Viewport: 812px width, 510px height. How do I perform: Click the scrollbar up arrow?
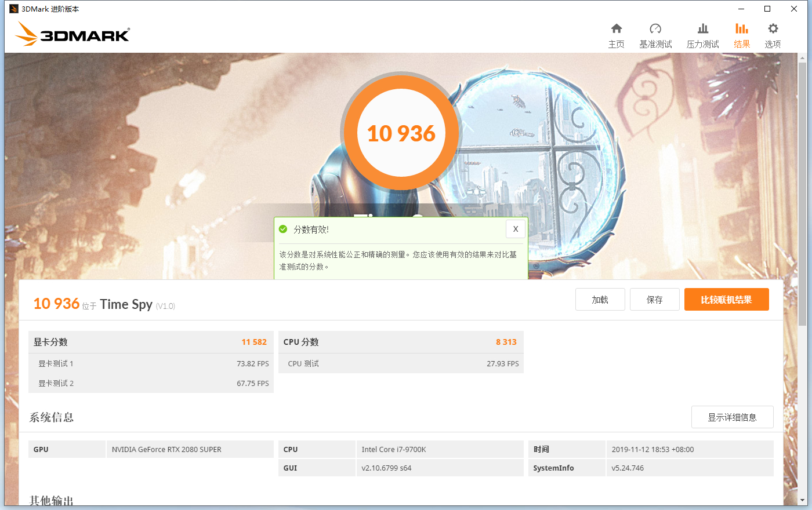pos(802,58)
